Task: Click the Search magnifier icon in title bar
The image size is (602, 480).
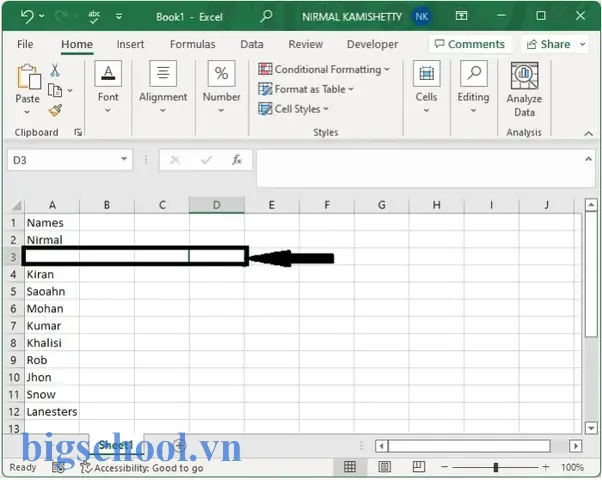Action: click(x=266, y=16)
